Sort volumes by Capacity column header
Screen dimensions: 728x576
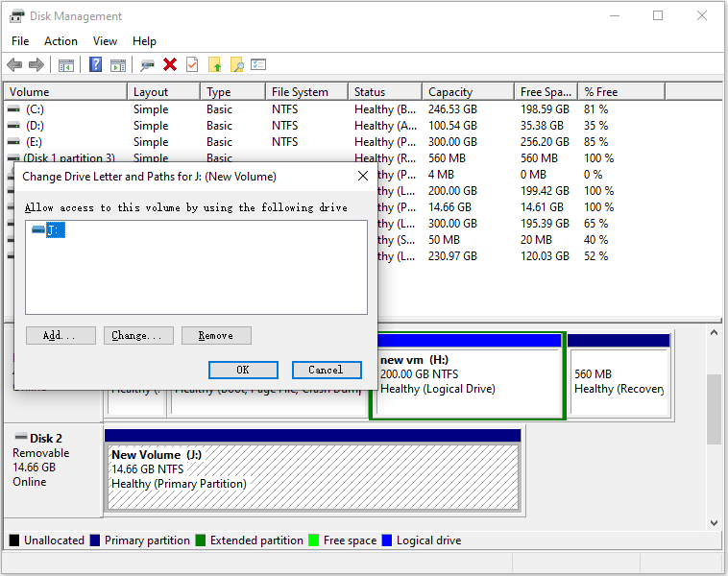pos(450,92)
